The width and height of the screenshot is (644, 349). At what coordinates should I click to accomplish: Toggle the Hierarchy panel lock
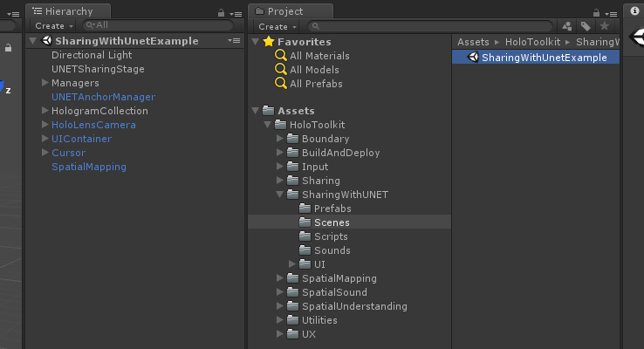click(221, 13)
